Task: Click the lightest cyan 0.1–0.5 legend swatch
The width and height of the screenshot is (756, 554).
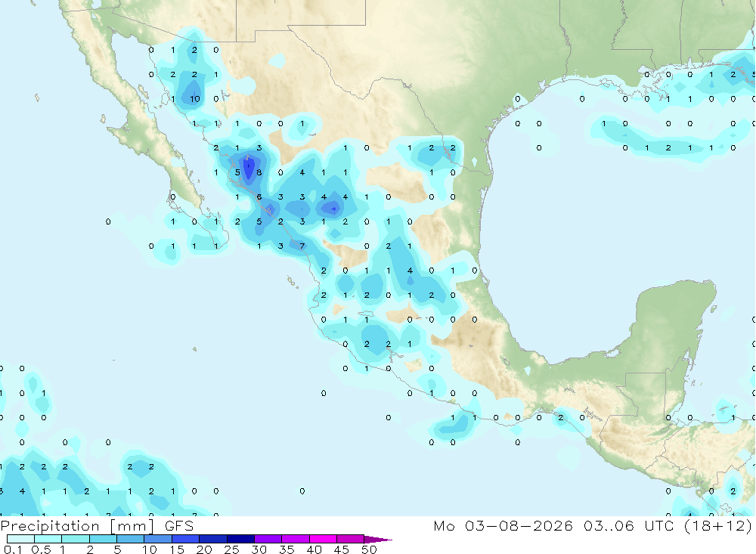Action: click(x=20, y=539)
